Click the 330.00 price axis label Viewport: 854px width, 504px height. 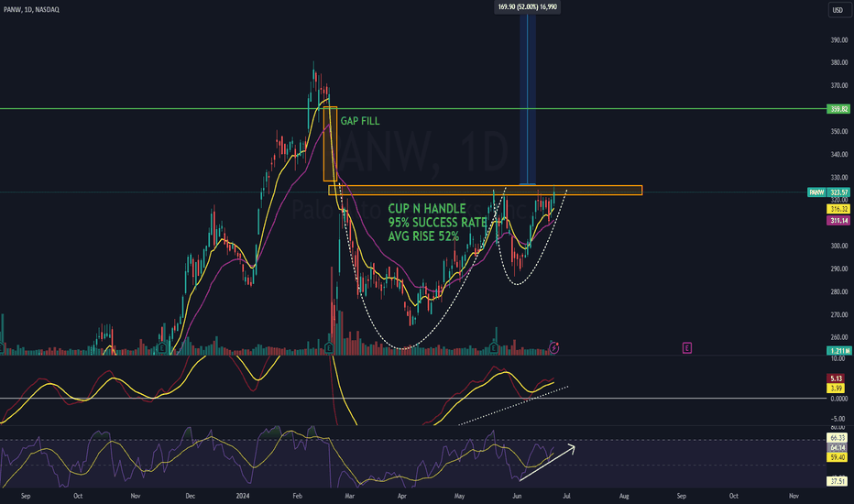838,177
